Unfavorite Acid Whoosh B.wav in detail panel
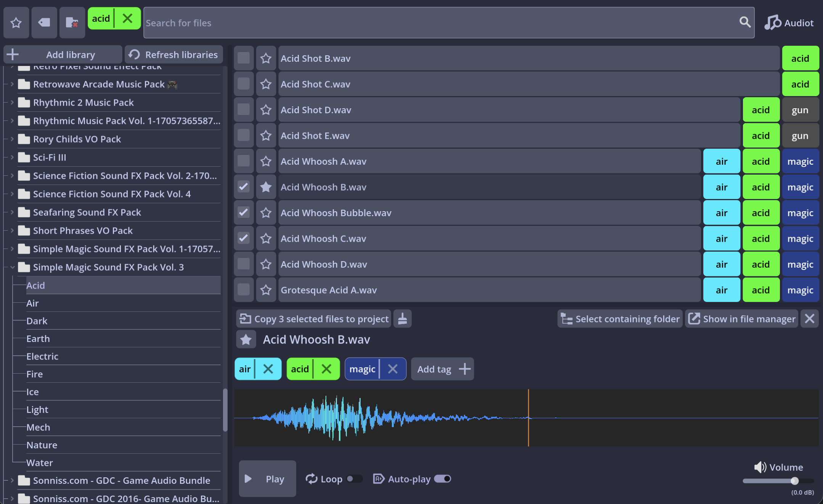This screenshot has width=823, height=504. (246, 339)
